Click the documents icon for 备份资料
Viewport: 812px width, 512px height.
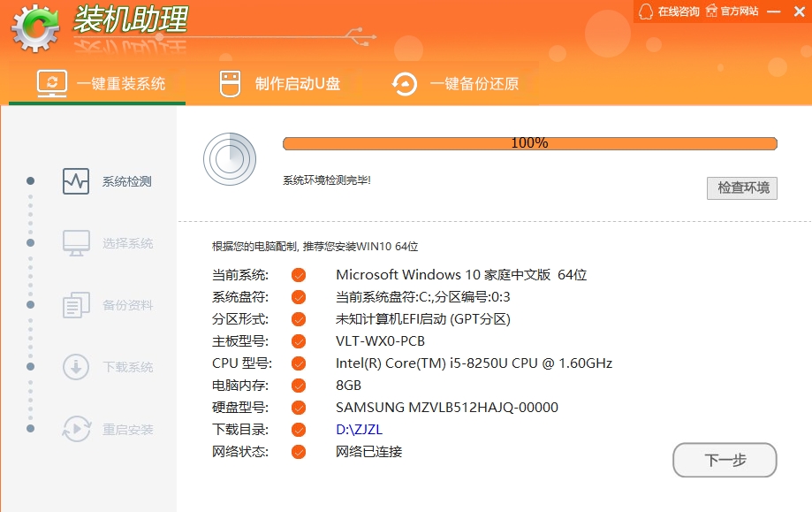[x=76, y=305]
